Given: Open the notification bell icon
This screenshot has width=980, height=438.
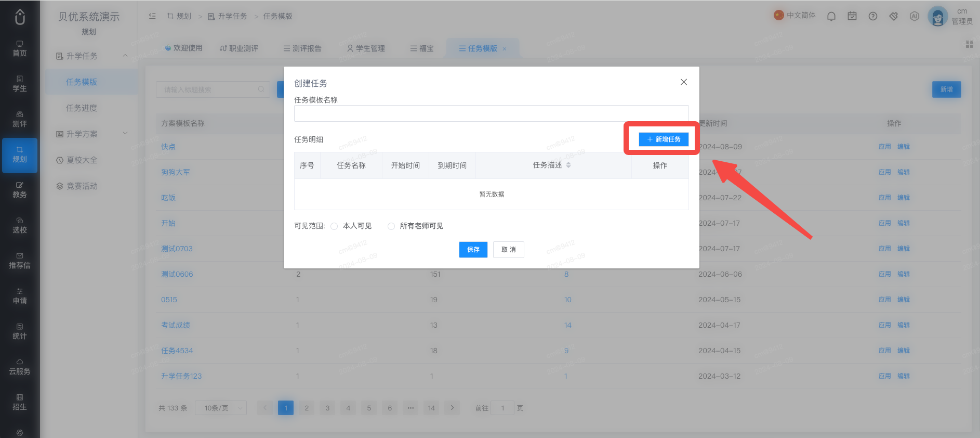Looking at the screenshot, I should (x=831, y=16).
